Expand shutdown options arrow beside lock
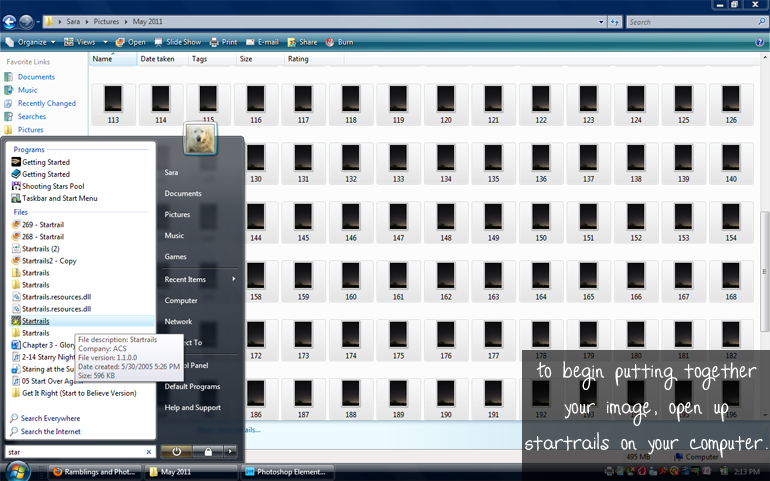770x481 pixels. coord(230,452)
